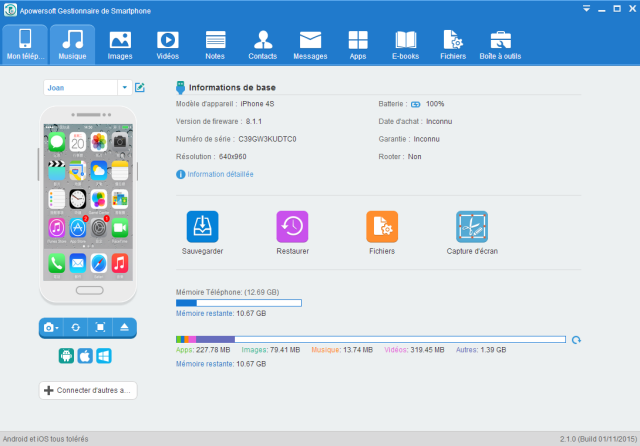Open the Mon télép... tab
Screen dimensions: 640x446
tap(25, 44)
